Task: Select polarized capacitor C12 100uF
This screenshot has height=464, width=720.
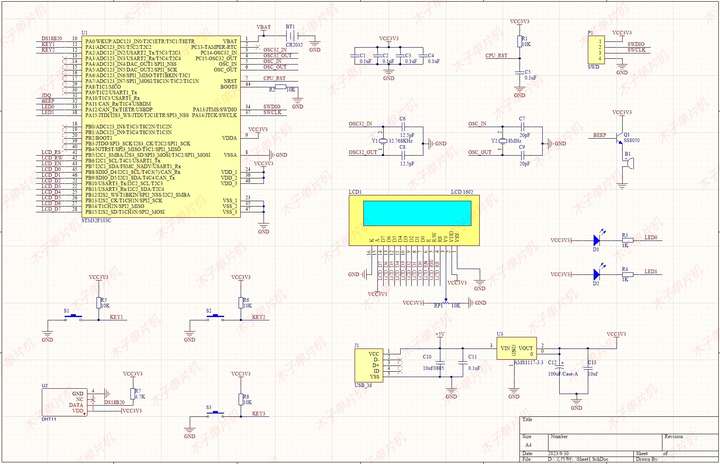Action: (560, 368)
